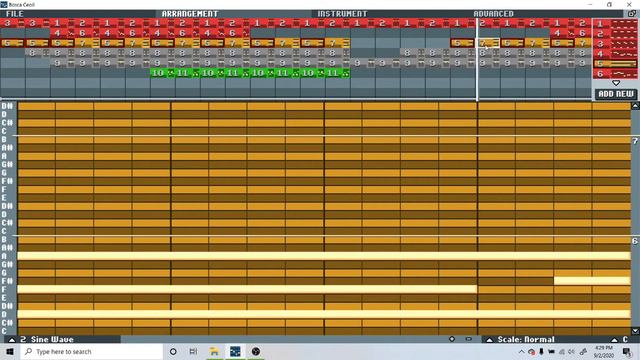Pick pattern 4 in the pattern list
This screenshot has width=640, height=360.
pos(615,54)
